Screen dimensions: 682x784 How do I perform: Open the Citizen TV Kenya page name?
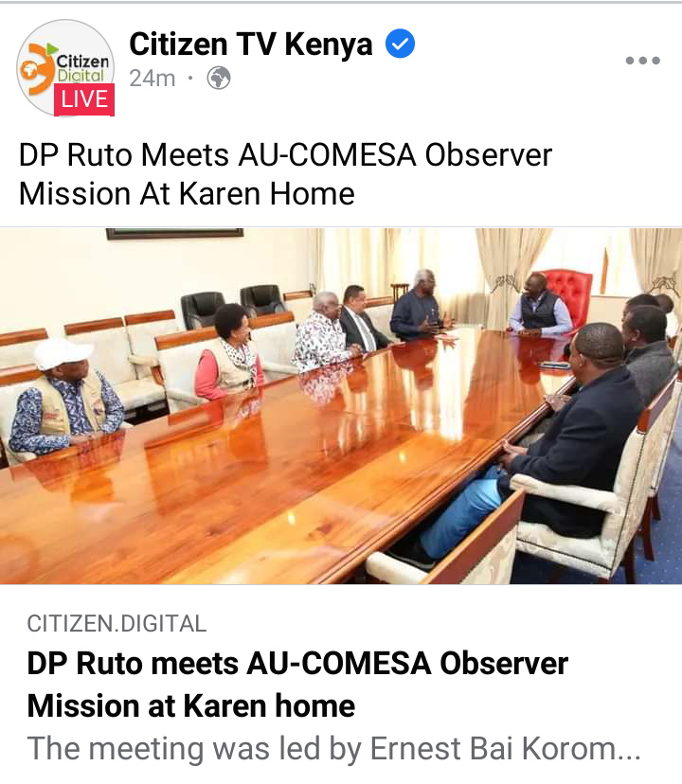click(251, 44)
